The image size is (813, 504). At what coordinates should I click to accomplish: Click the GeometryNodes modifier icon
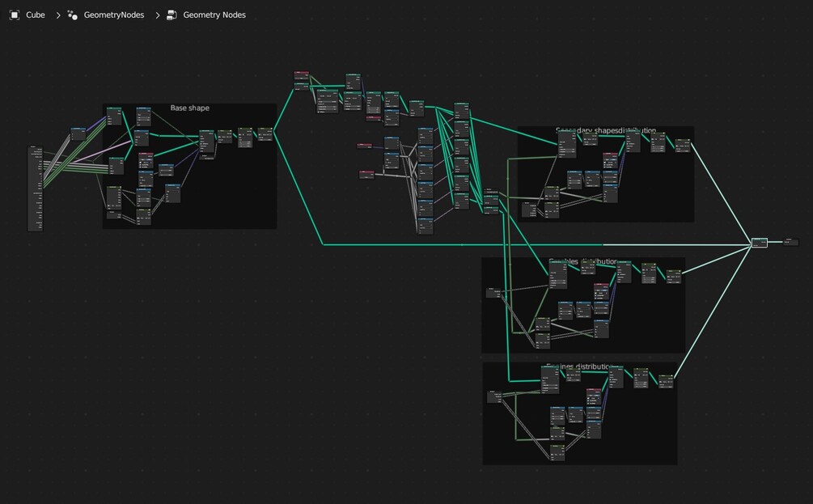[x=73, y=15]
